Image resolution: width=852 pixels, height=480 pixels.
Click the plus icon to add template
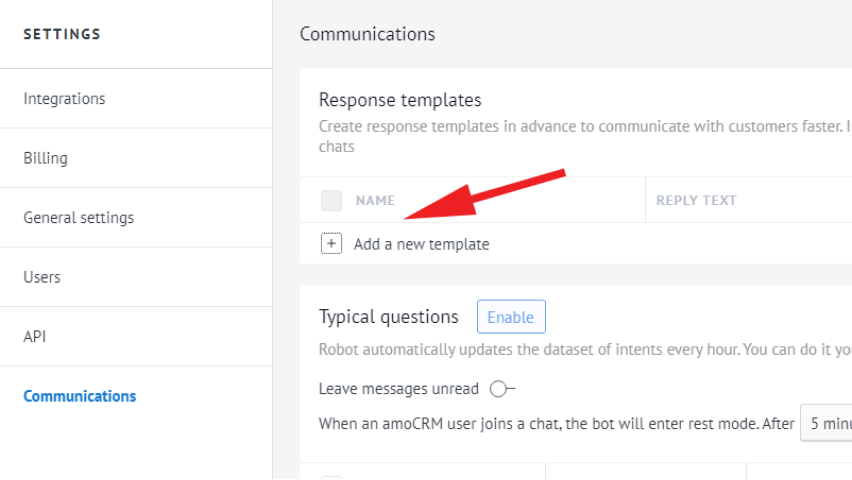[331, 244]
